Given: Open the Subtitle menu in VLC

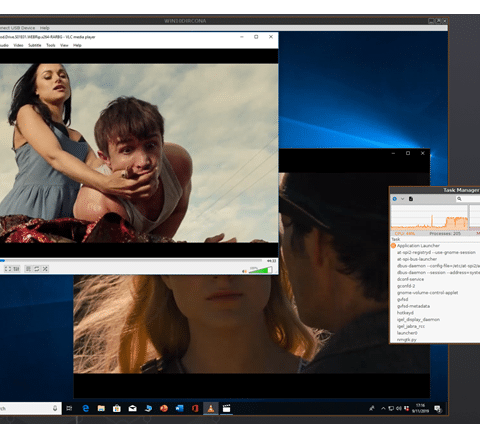Looking at the screenshot, I should tap(35, 45).
